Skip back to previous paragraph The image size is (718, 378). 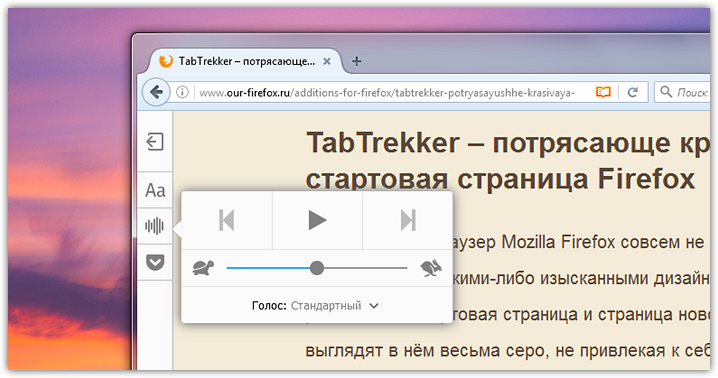coord(227,220)
